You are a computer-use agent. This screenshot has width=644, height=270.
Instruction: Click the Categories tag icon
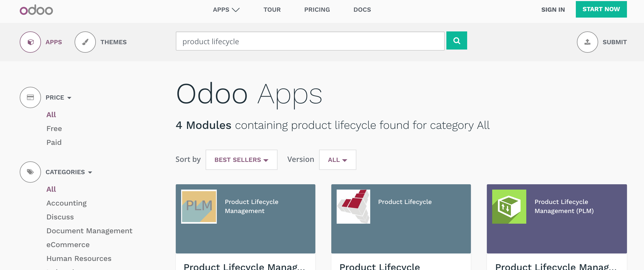click(30, 172)
